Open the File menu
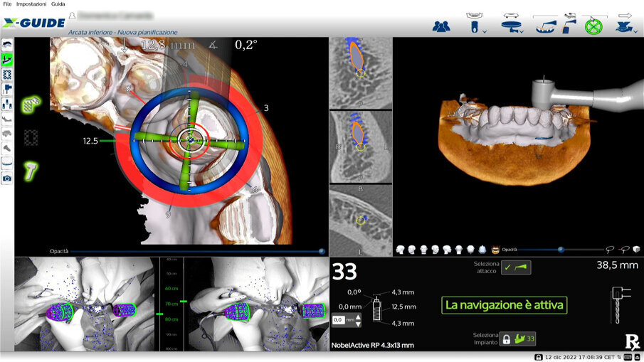This screenshot has width=644, height=362. pyautogui.click(x=7, y=4)
